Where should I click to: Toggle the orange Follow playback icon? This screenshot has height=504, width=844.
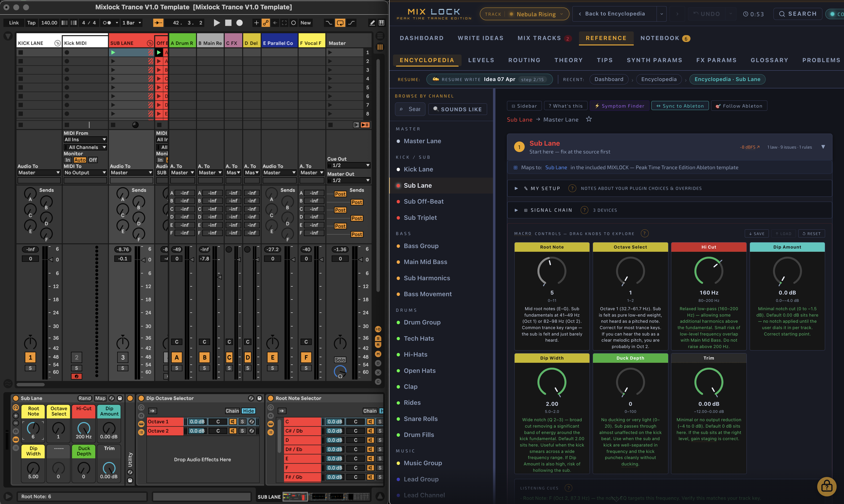[158, 23]
